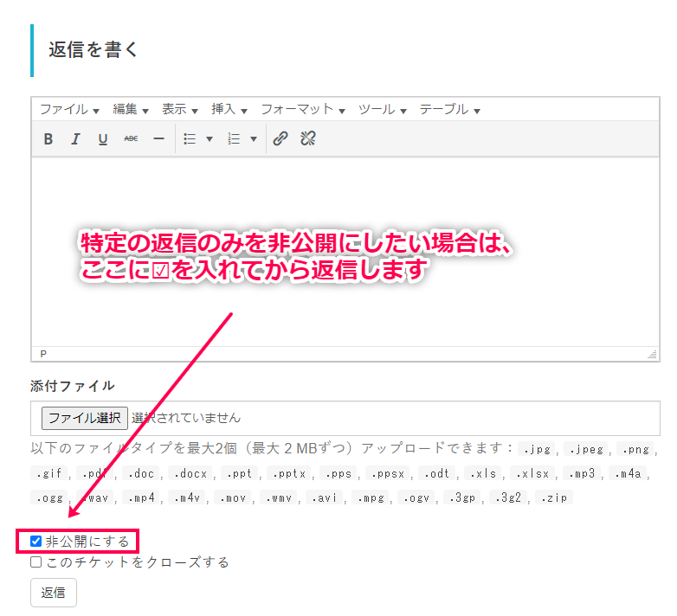Click the 選択されていません file status text
The height and width of the screenshot is (616, 677).
tap(186, 418)
